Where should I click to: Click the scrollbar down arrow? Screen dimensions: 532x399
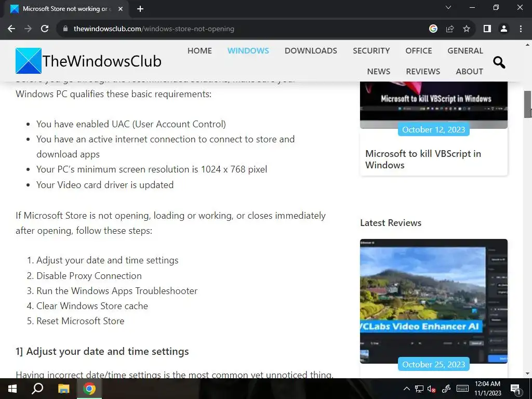coord(528,374)
